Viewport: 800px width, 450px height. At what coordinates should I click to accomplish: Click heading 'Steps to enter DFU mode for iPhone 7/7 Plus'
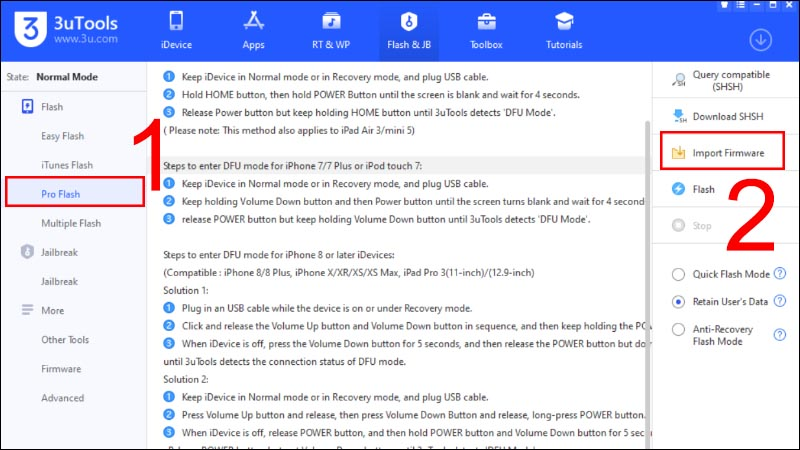pyautogui.click(x=292, y=166)
